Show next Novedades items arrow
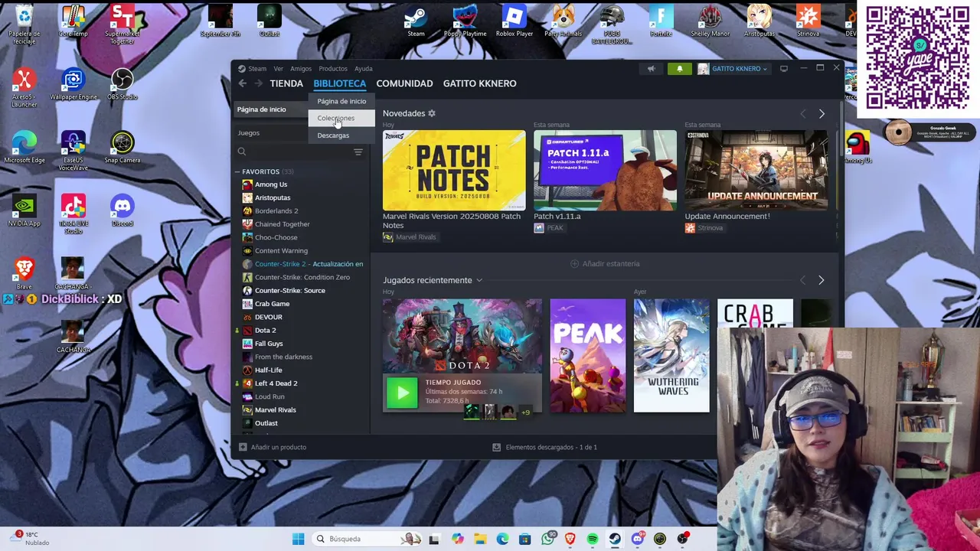The height and width of the screenshot is (551, 980). coord(822,113)
